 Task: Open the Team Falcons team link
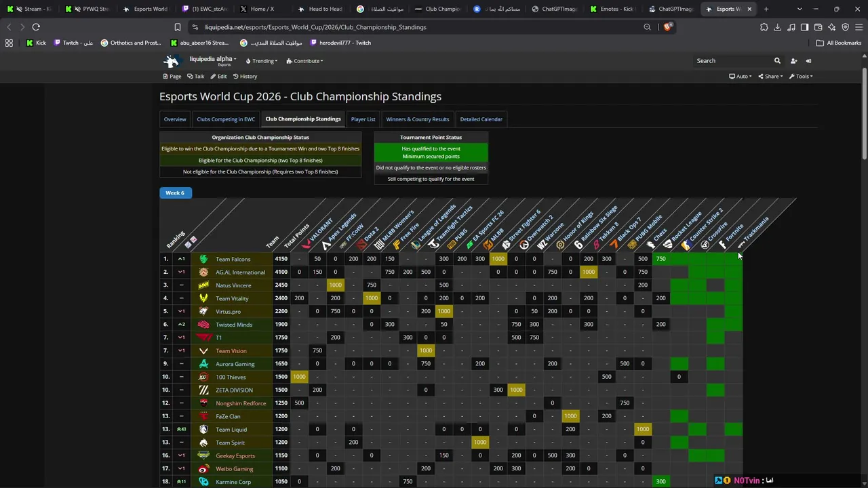(233, 259)
